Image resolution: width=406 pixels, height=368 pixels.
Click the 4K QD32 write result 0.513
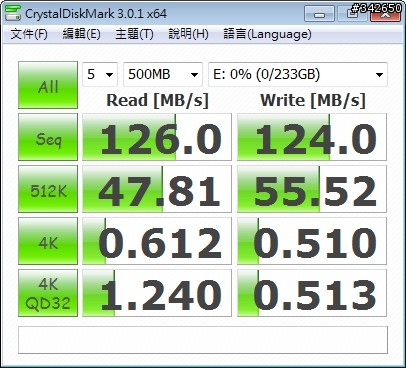pyautogui.click(x=312, y=293)
